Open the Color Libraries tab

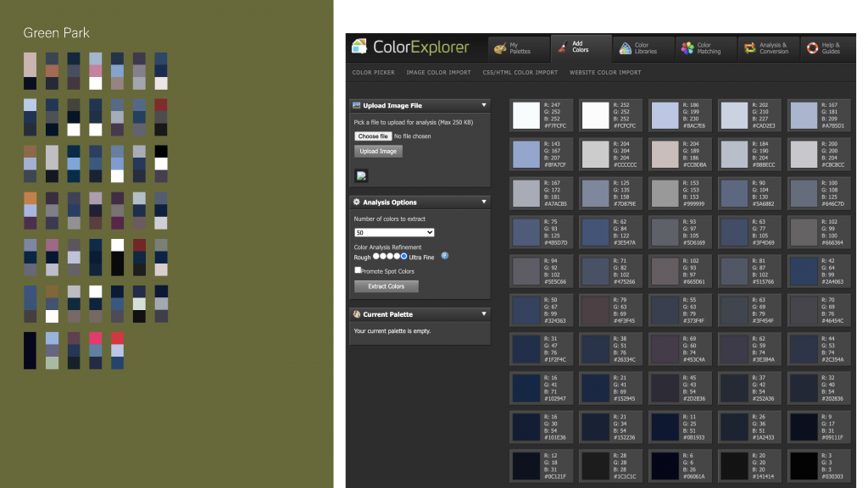tap(644, 48)
